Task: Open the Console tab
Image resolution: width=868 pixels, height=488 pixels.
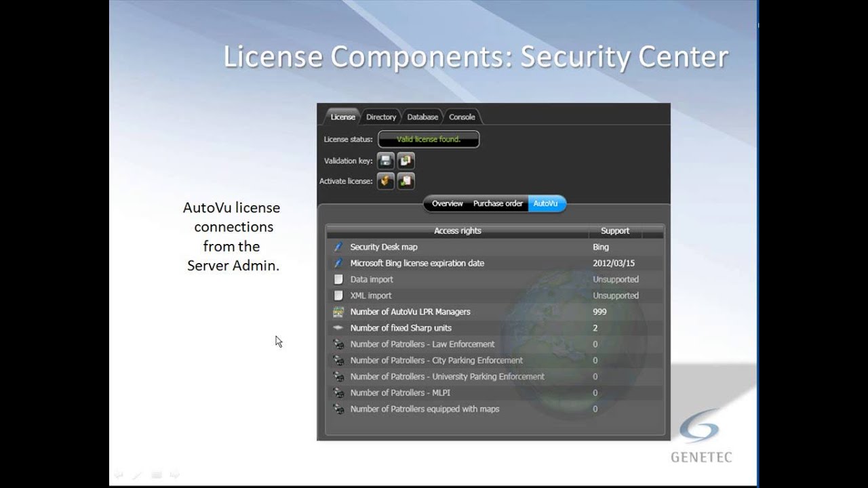Action: tap(462, 117)
